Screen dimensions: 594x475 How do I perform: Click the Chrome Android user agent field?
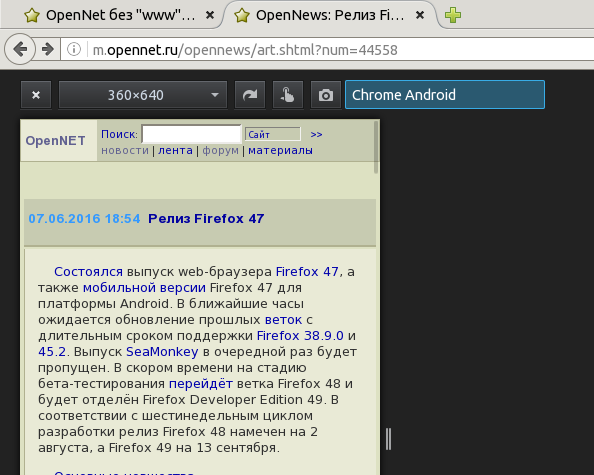coord(445,95)
